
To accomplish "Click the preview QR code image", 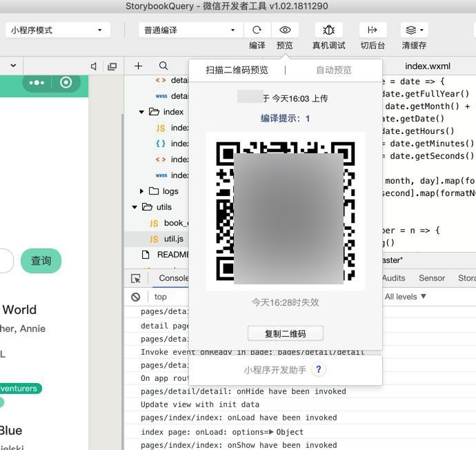I will pos(286,211).
